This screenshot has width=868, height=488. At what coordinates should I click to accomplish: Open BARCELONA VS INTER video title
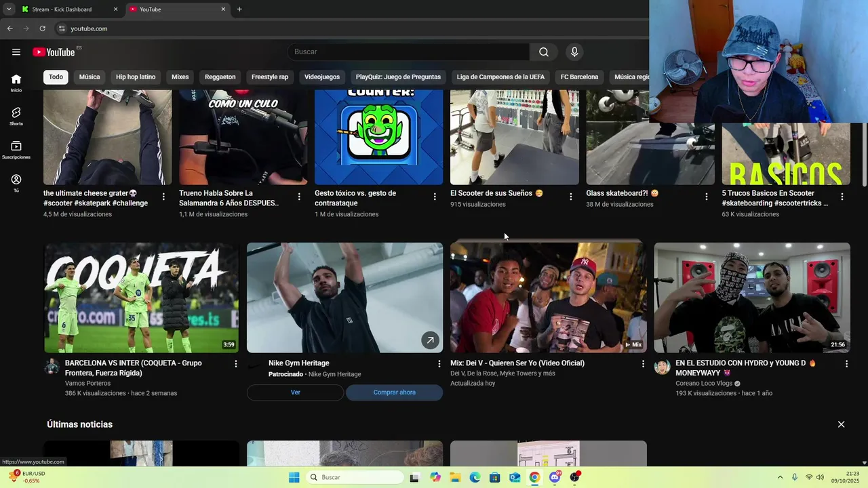point(133,368)
